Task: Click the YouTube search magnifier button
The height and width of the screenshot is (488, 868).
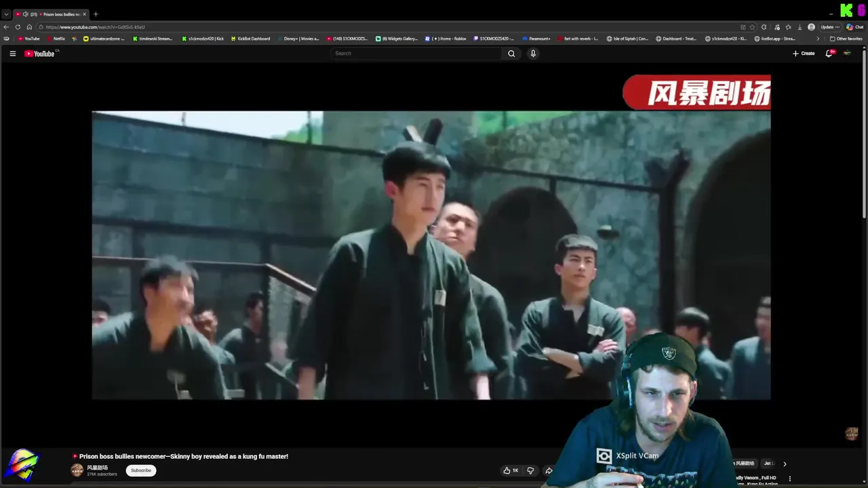Action: pyautogui.click(x=511, y=54)
